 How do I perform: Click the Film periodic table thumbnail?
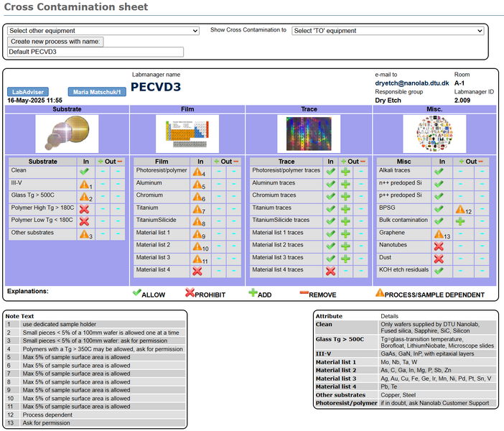click(x=187, y=134)
